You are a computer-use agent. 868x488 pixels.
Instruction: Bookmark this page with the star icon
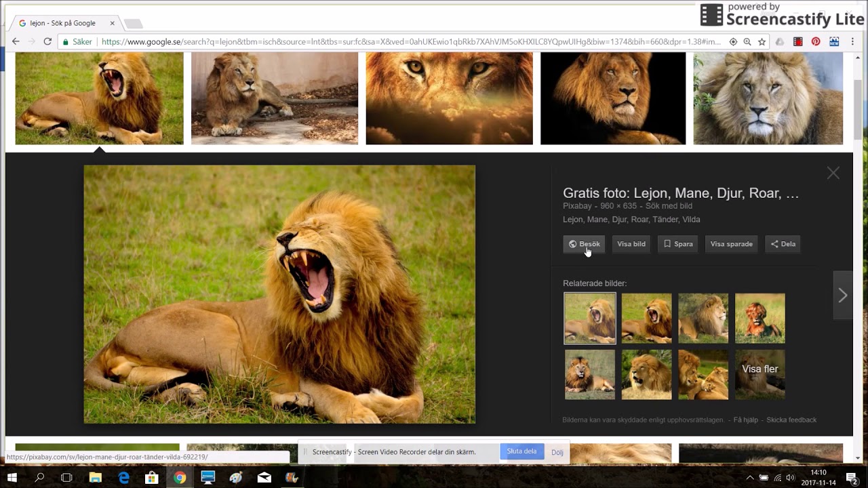pos(762,41)
